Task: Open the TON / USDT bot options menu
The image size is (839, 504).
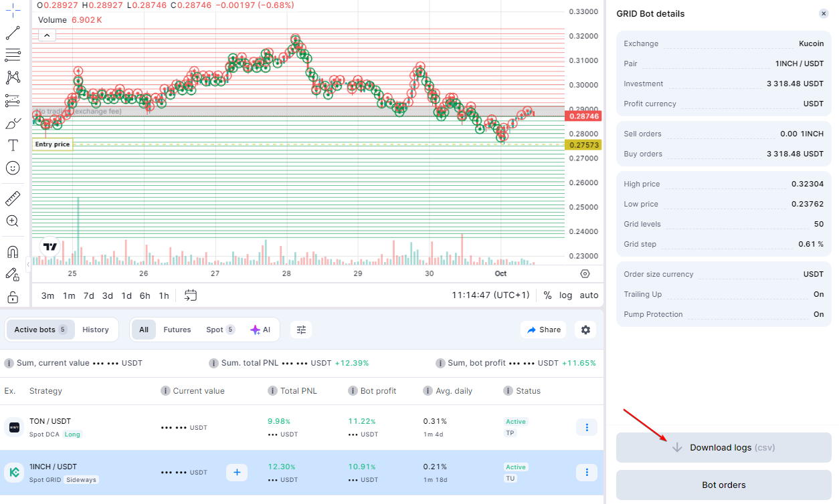Action: click(587, 427)
